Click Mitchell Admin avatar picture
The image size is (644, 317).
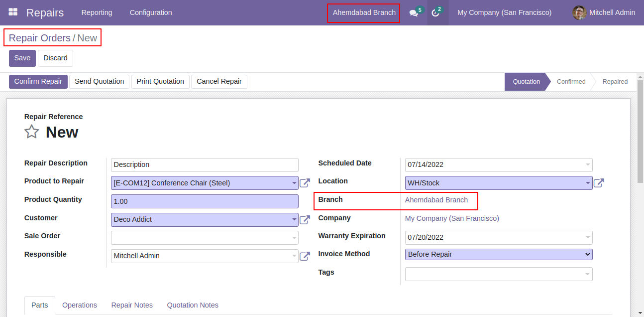coord(579,13)
